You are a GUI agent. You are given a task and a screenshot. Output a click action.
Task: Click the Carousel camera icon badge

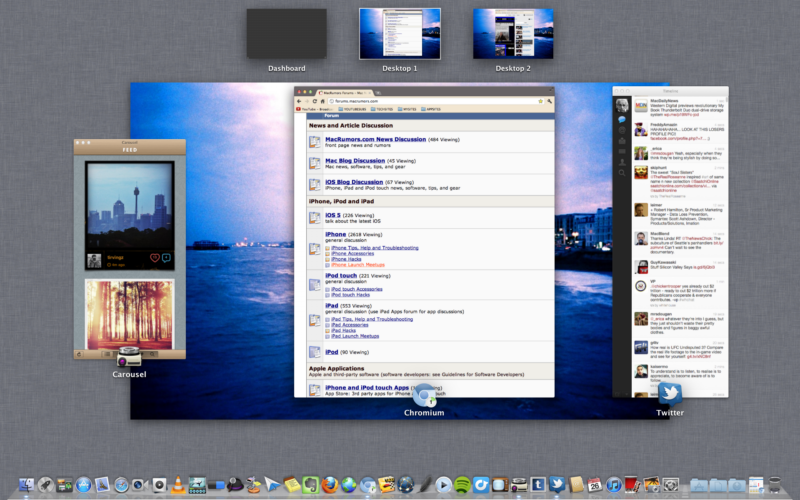[x=129, y=357]
